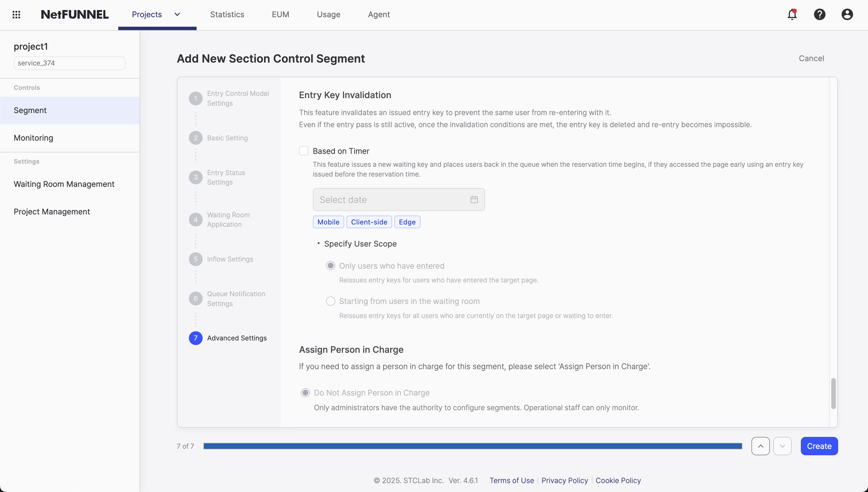This screenshot has height=492, width=868.
Task: Select Only users who have entered
Action: pyautogui.click(x=330, y=266)
